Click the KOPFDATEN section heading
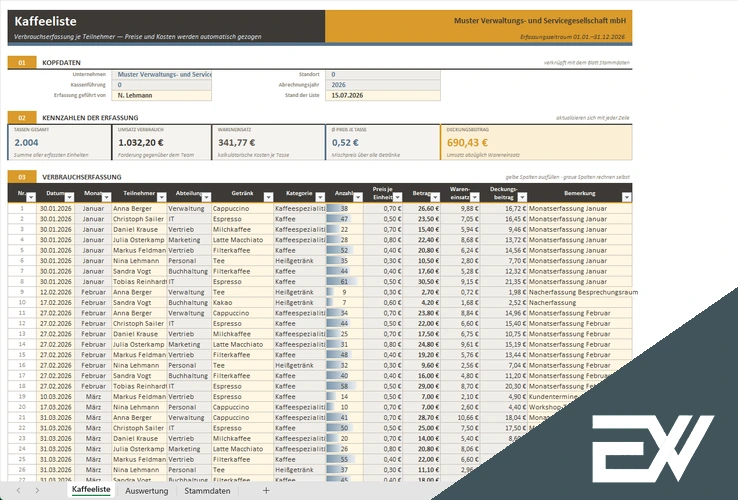This screenshot has width=738, height=500. (x=61, y=63)
